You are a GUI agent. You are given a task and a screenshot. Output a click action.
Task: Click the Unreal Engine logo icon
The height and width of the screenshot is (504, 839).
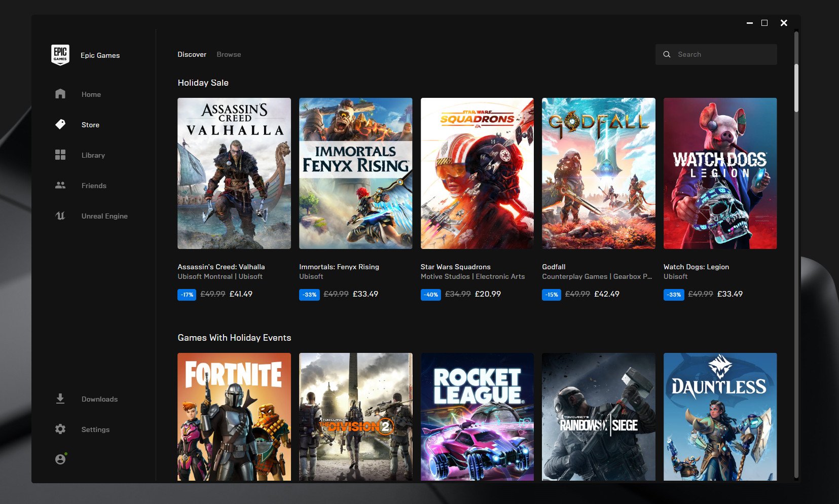coord(60,215)
